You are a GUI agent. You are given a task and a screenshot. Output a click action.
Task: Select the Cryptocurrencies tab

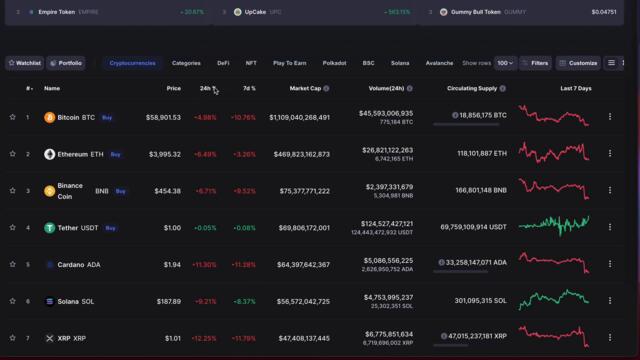(132, 63)
